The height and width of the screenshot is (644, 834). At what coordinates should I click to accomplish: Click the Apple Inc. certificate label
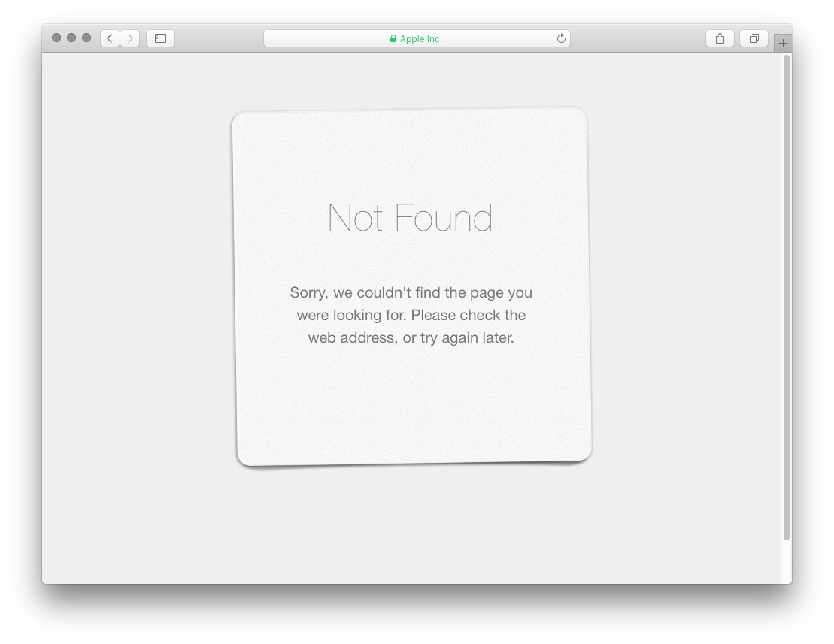pos(420,39)
